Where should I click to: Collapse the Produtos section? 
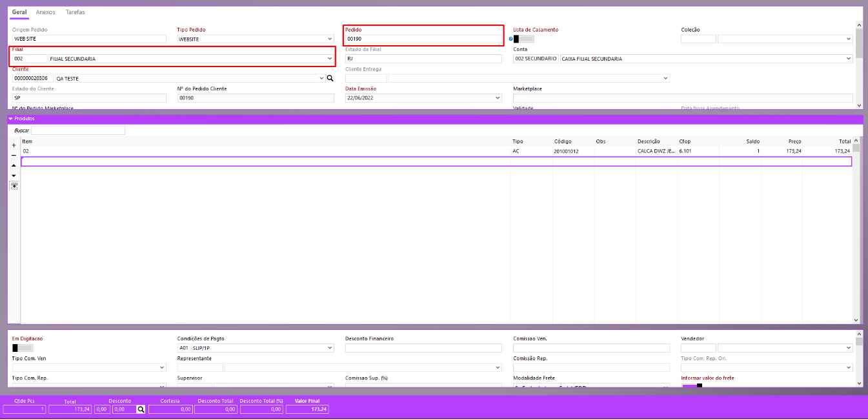click(x=11, y=119)
